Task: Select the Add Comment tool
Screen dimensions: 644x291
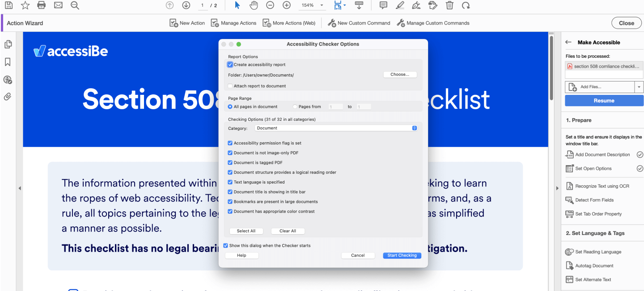Action: [383, 5]
